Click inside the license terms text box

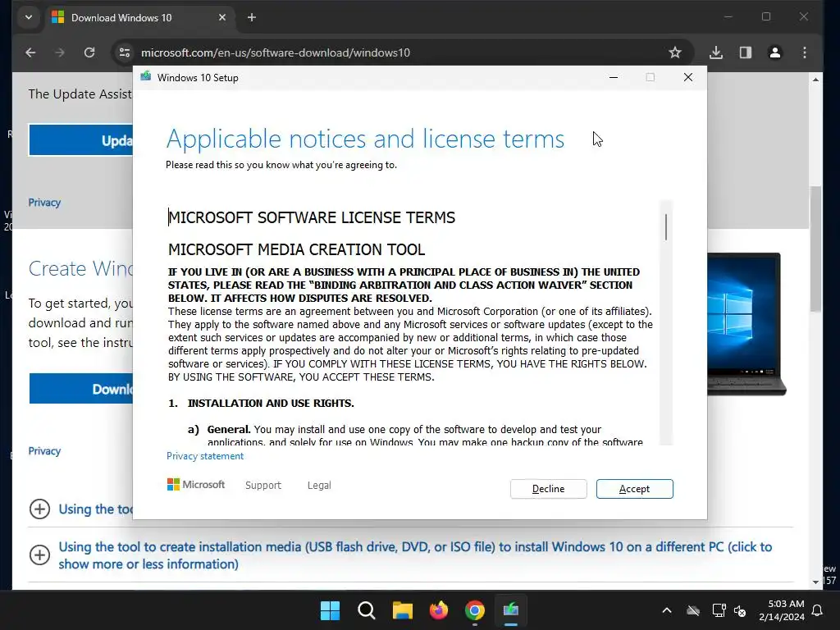pos(413,323)
